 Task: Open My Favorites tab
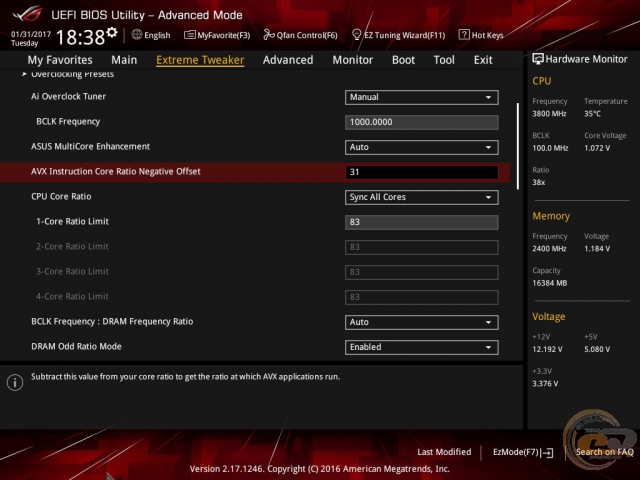tap(60, 60)
